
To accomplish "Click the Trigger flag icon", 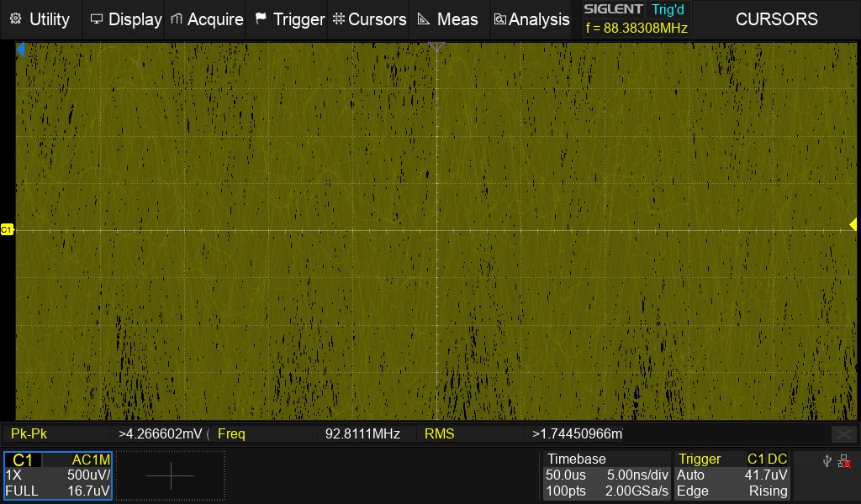I will click(261, 19).
